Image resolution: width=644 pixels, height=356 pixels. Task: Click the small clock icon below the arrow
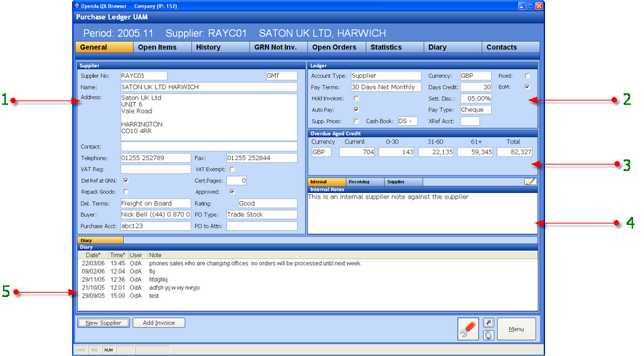tap(488, 335)
